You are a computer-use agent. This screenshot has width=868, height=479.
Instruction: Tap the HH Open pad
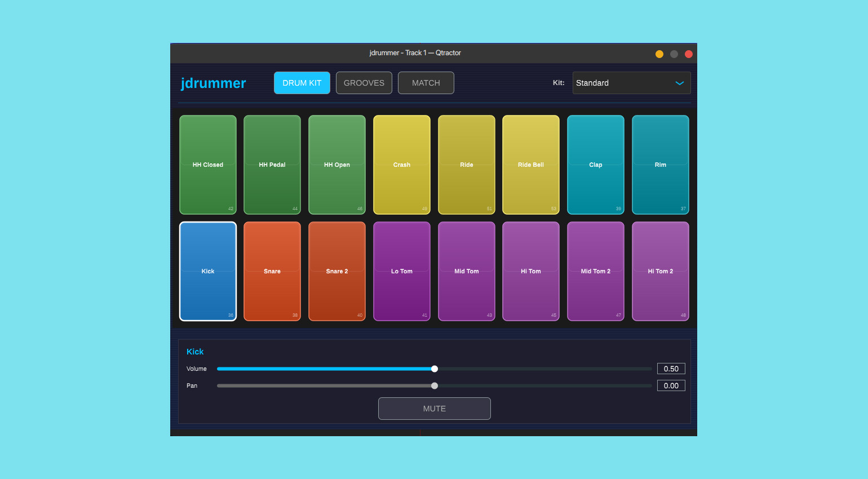click(337, 165)
